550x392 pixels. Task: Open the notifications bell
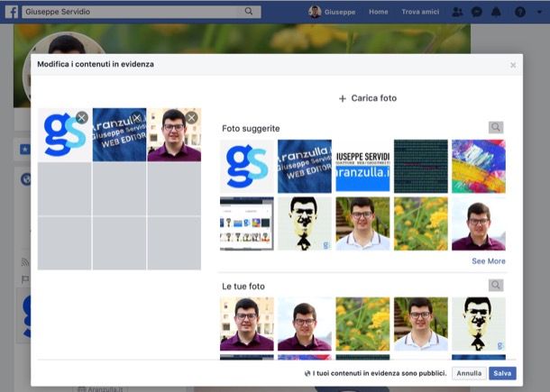click(x=496, y=12)
